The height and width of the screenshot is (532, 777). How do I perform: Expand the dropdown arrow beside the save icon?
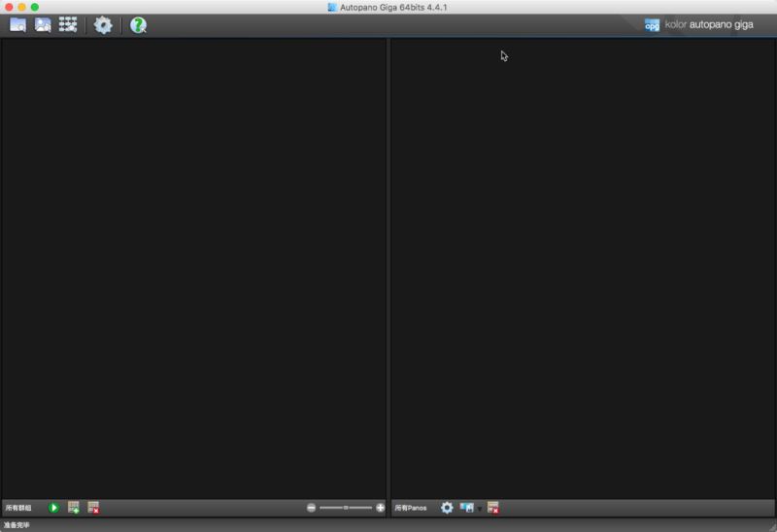click(x=479, y=509)
